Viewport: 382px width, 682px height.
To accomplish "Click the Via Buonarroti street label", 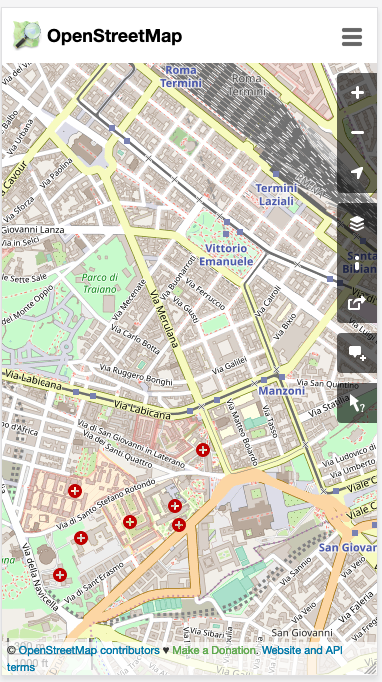I will pyautogui.click(x=178, y=277).
